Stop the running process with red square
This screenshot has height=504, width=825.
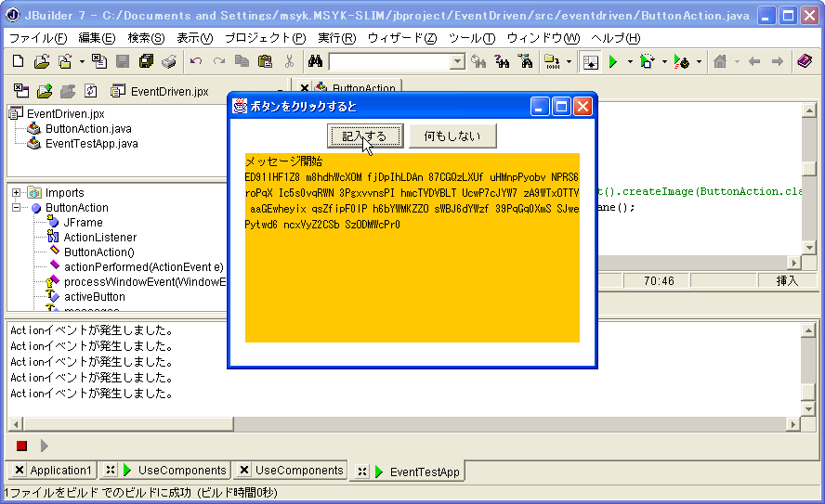point(21,446)
